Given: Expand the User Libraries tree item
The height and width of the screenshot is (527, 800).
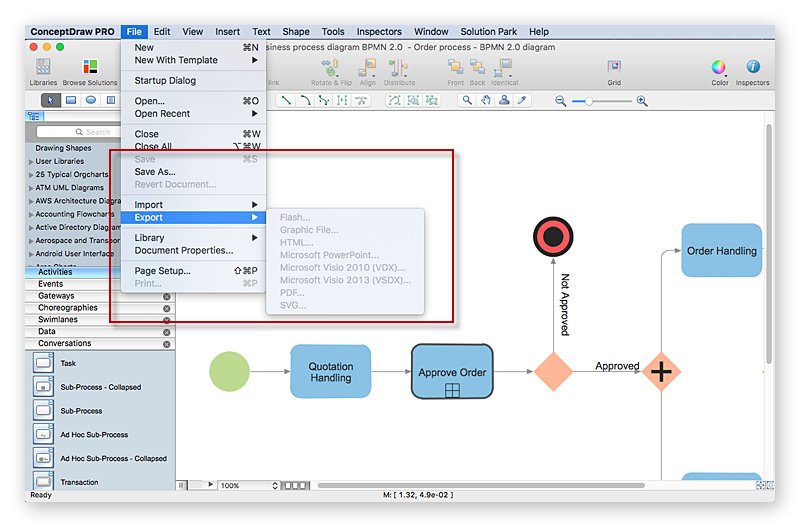Looking at the screenshot, I should (31, 162).
